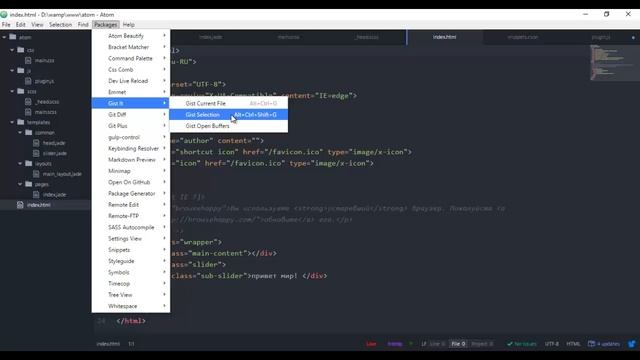Open the File menu

pyautogui.click(x=6, y=24)
